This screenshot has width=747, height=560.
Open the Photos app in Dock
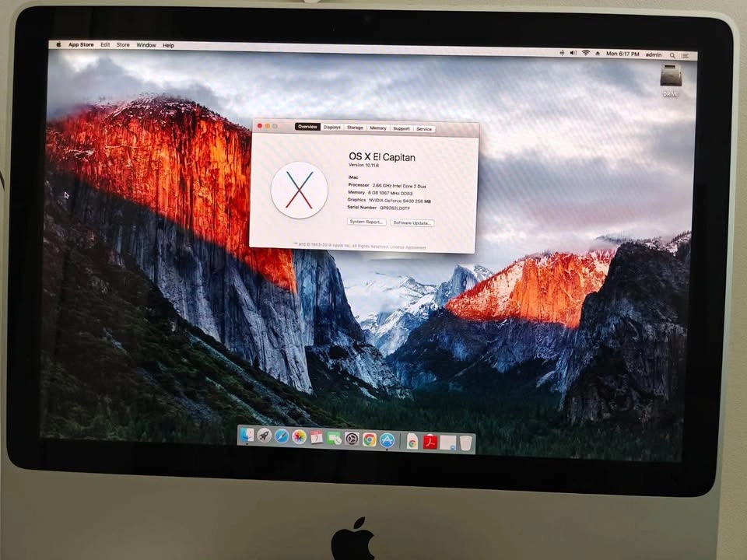pyautogui.click(x=299, y=438)
